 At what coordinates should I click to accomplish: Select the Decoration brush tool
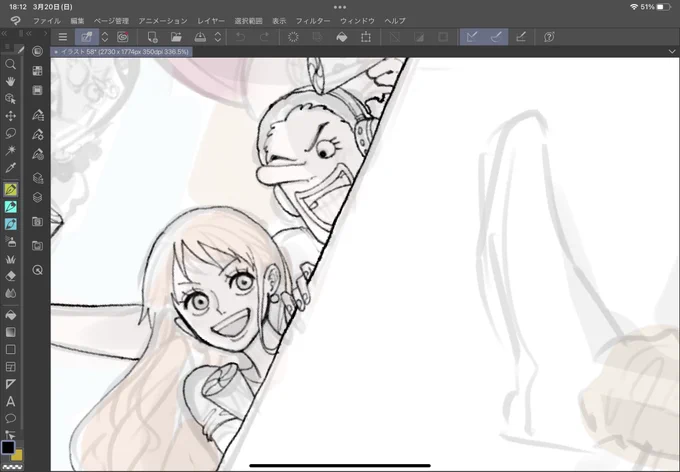10,259
